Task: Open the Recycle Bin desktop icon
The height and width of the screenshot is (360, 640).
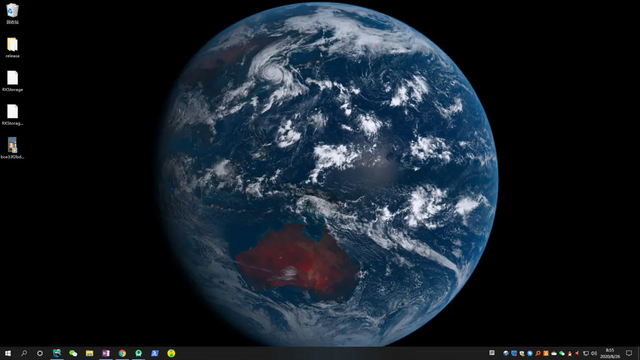Action: click(12, 13)
